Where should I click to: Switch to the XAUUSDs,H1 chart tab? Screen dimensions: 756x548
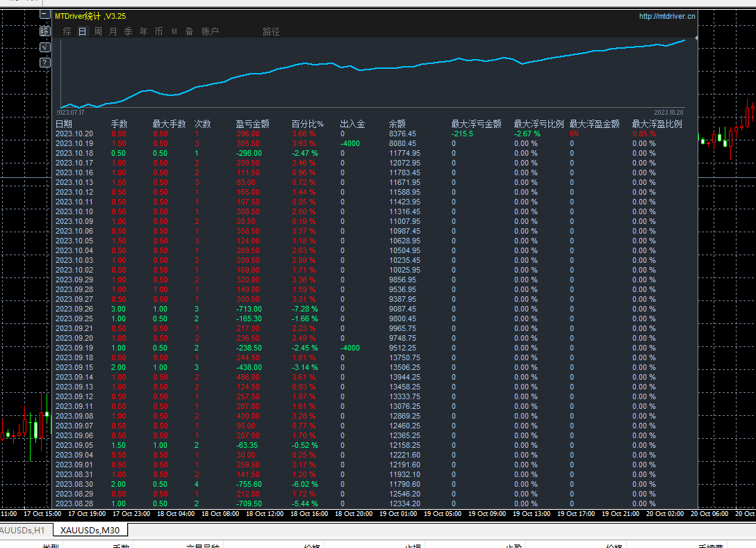point(22,531)
